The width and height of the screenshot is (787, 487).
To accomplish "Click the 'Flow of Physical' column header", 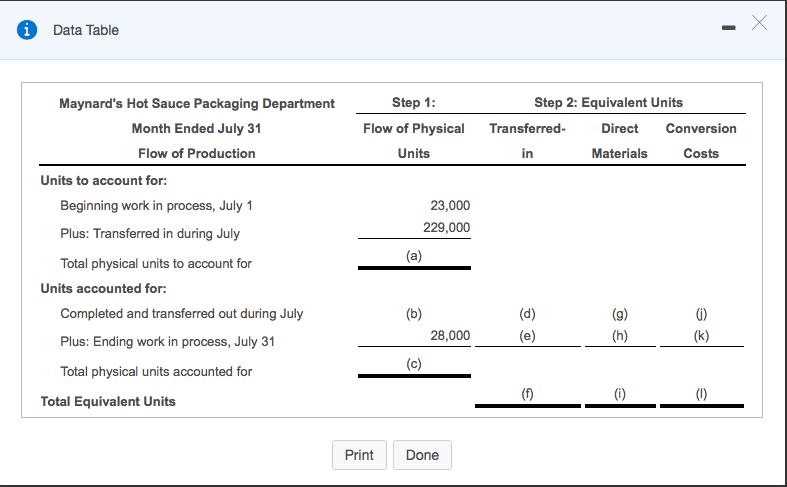I will point(414,129).
